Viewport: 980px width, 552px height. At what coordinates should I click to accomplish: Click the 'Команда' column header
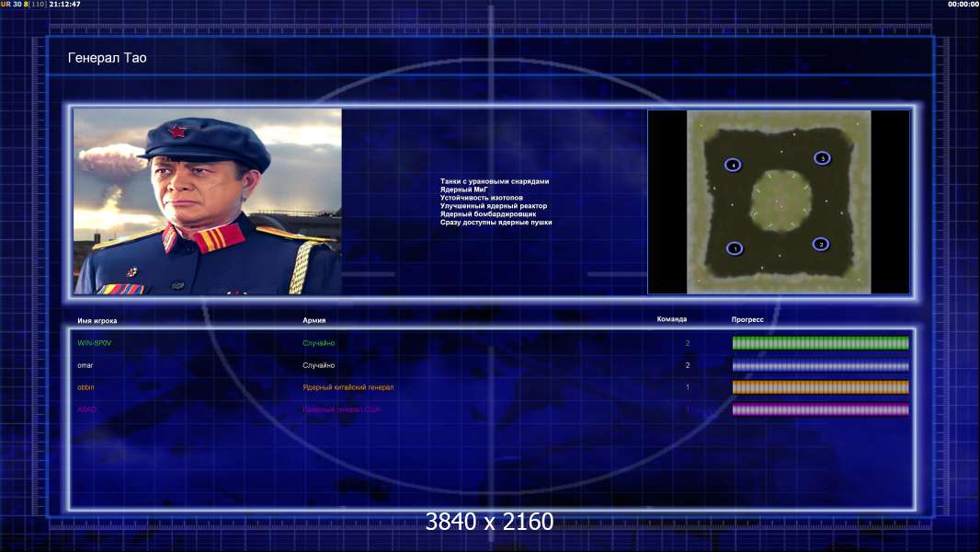coord(672,319)
